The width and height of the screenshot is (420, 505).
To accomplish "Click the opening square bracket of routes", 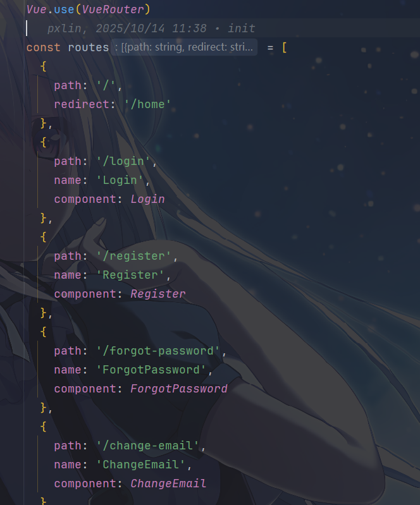I will 284,47.
